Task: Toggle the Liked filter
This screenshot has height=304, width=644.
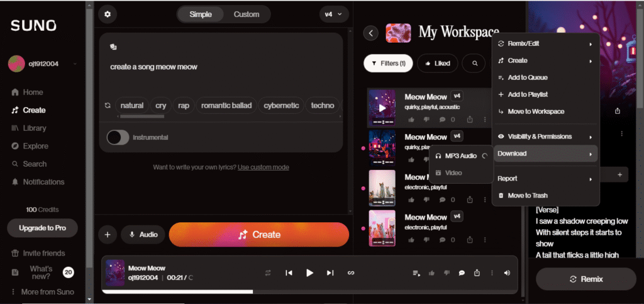Action: click(x=438, y=64)
